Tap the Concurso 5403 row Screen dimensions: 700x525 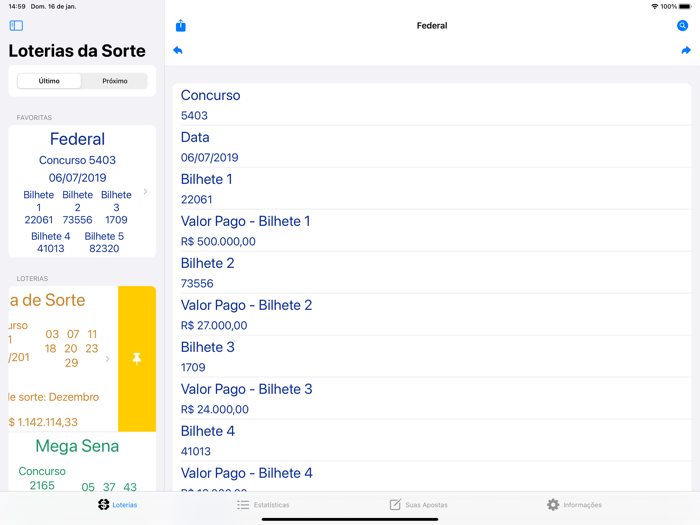[x=430, y=105]
